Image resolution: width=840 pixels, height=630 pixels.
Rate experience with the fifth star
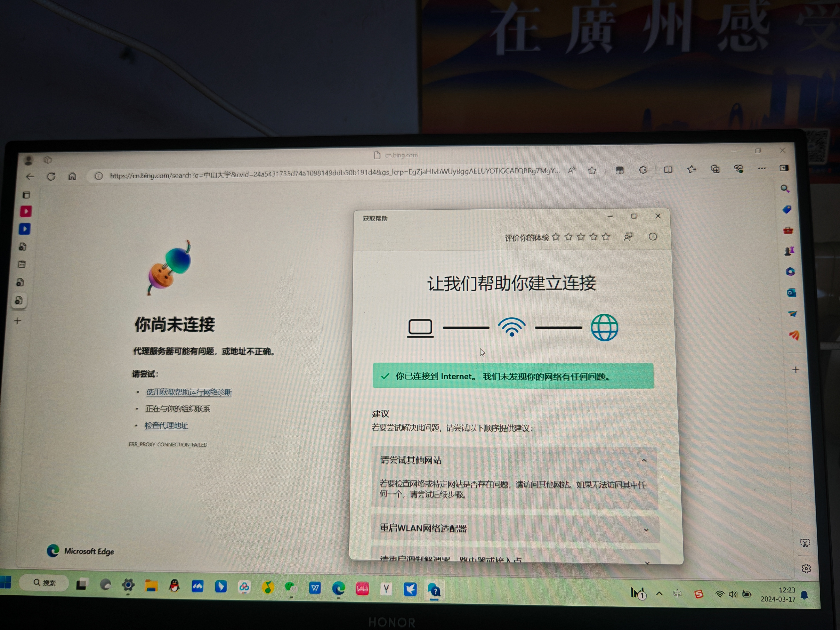606,237
